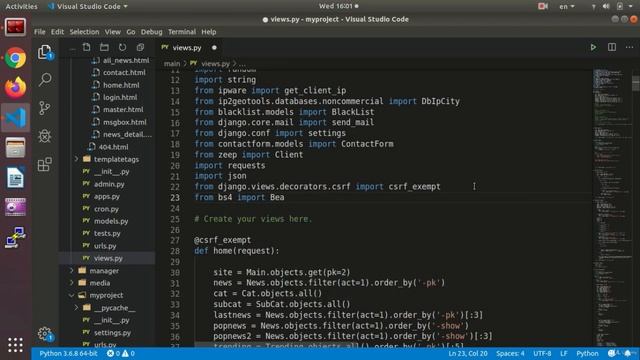The height and width of the screenshot is (360, 640).
Task: Open the File menu
Action: point(40,32)
